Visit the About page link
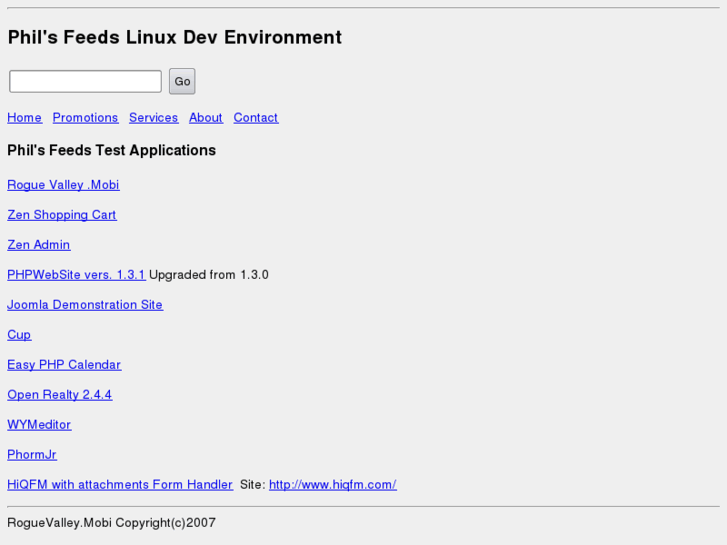 point(205,118)
